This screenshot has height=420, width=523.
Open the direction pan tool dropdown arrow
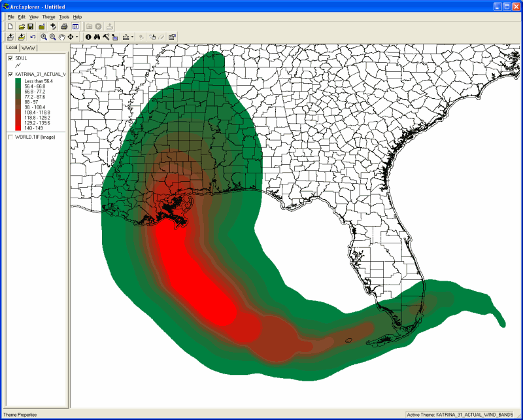(x=76, y=37)
